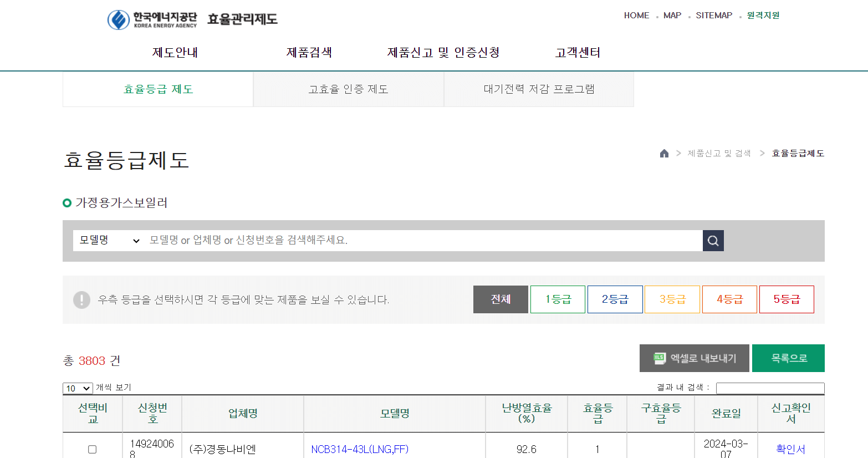Click the 원격지원 link at top right
Image resolution: width=868 pixels, height=458 pixels.
(x=762, y=15)
